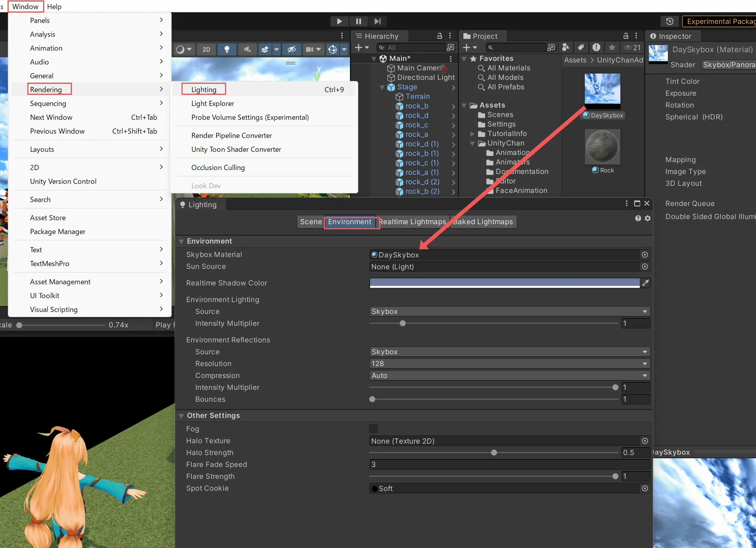This screenshot has width=756, height=548.
Task: Click the Play button in toolbar
Action: pyautogui.click(x=339, y=21)
